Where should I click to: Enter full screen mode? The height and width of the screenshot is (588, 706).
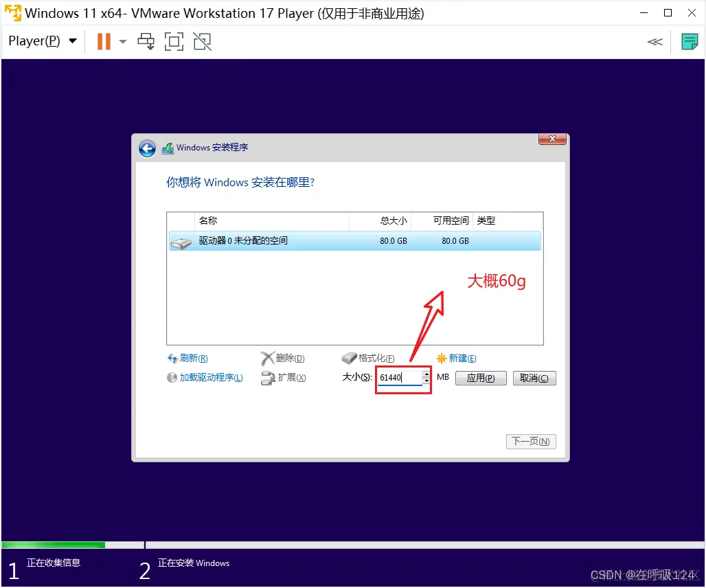pyautogui.click(x=174, y=41)
